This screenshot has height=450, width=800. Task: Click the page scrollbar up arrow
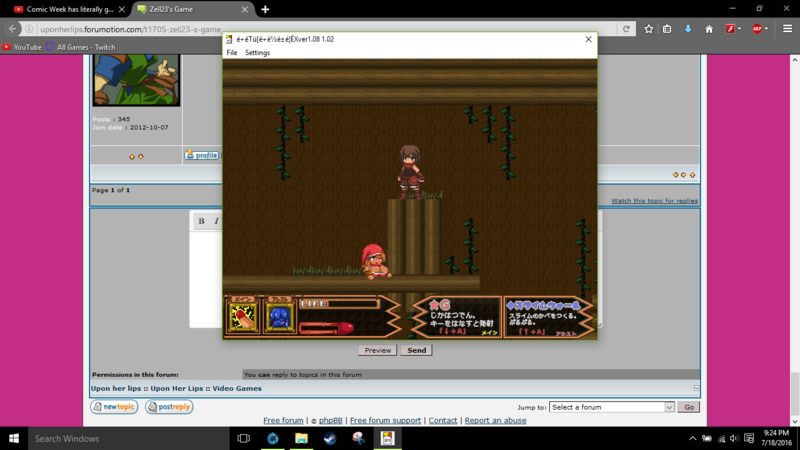click(x=795, y=60)
